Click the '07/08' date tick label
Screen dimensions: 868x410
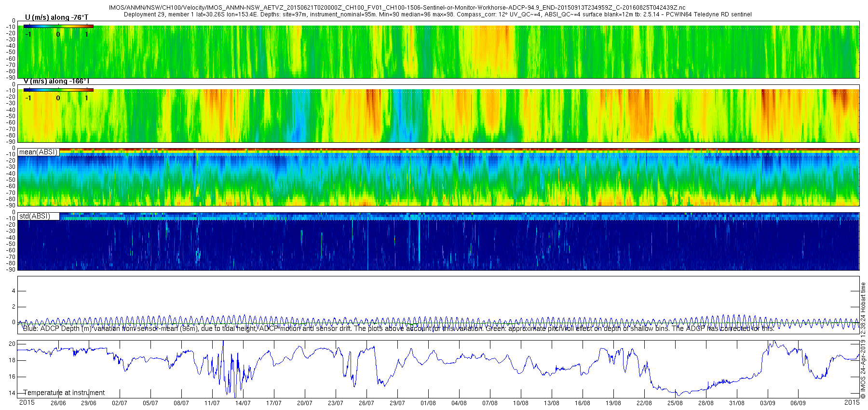tap(490, 403)
